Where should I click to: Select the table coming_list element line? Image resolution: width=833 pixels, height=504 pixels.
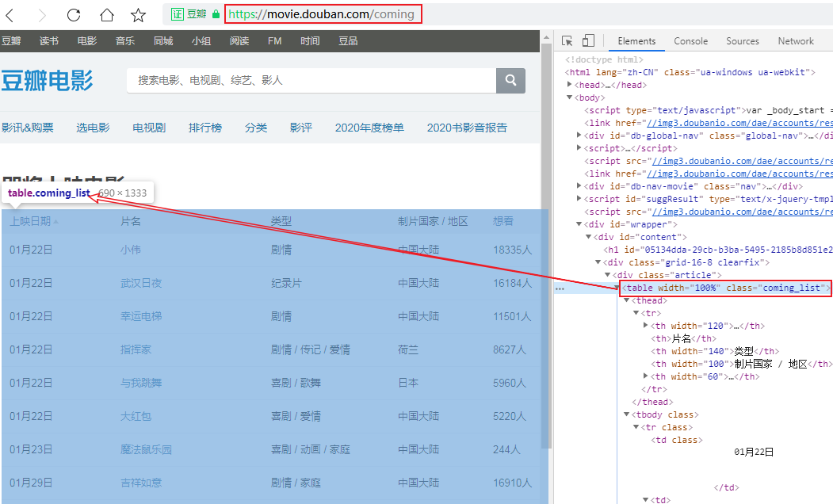pyautogui.click(x=726, y=288)
